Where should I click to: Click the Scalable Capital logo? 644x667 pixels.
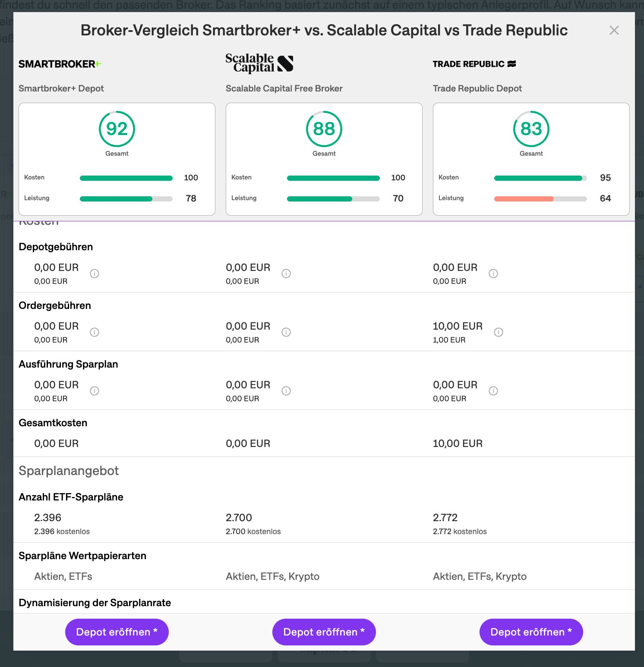[x=259, y=63]
